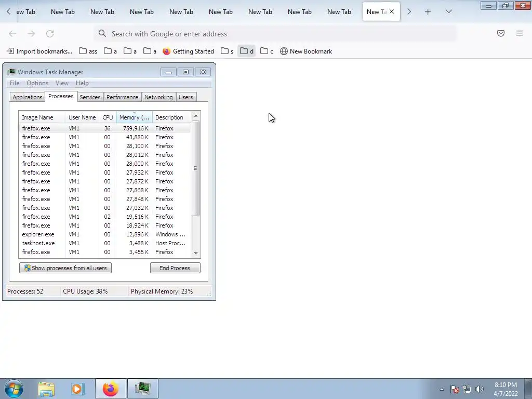Open the 'ass' bookmark folder
Viewport: 532px width, 399px height.
click(88, 51)
